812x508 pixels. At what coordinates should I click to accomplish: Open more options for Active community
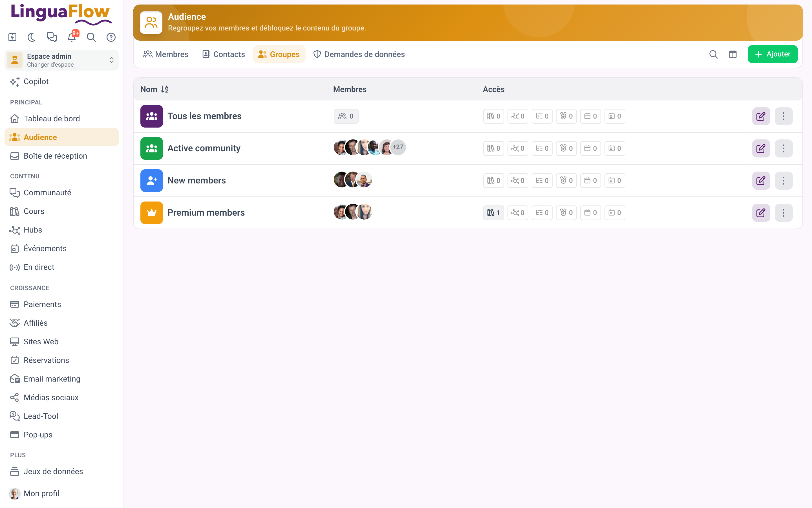(x=784, y=148)
